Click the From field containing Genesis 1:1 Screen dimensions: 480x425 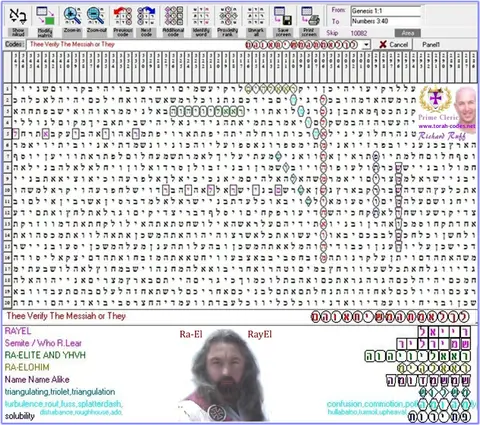tap(386, 11)
